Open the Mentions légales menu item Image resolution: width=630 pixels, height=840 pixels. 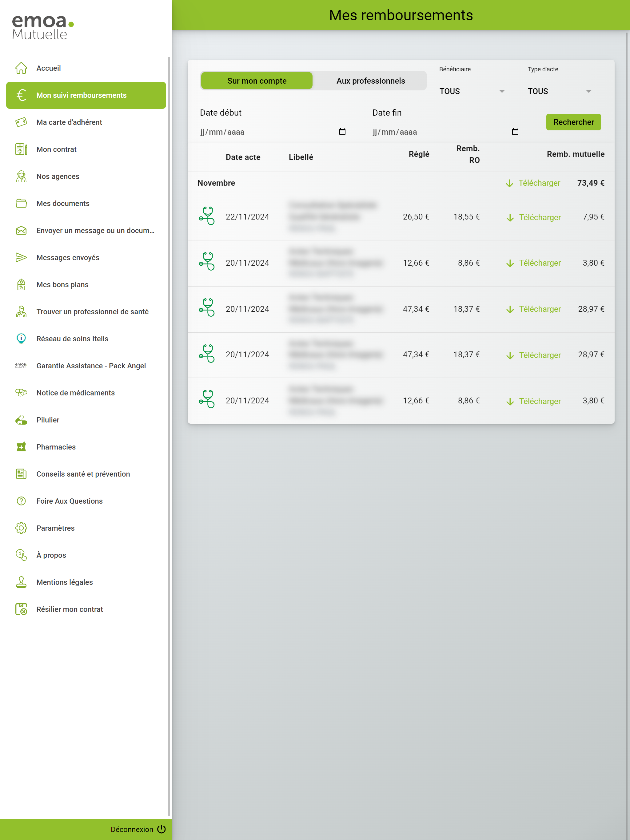pos(86,582)
